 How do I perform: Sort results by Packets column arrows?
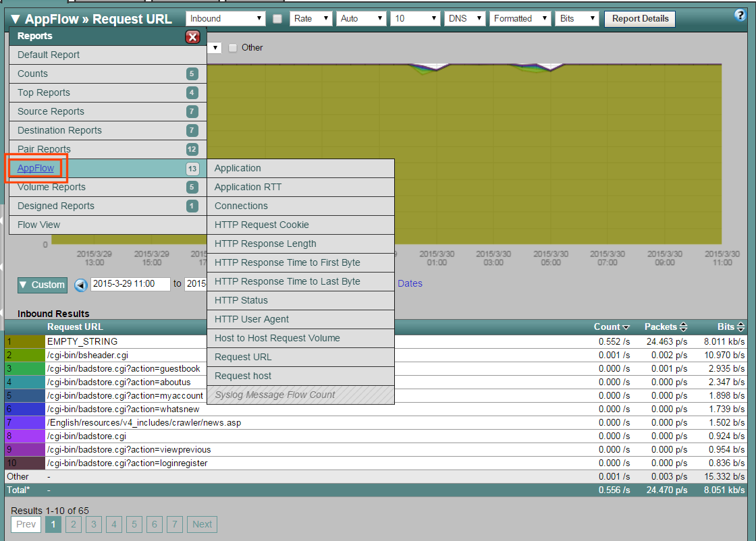click(x=683, y=327)
